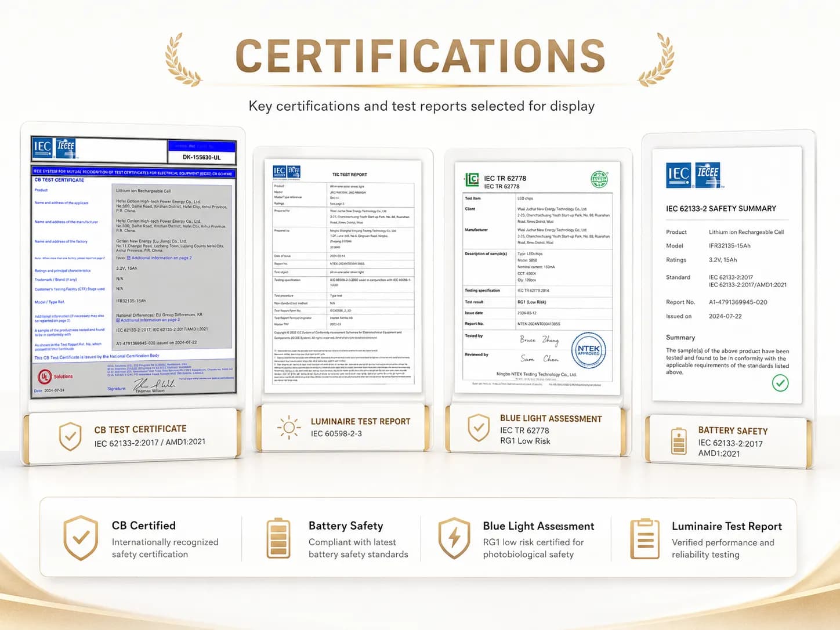The height and width of the screenshot is (630, 840).
Task: Click 'Compliant with latest battery safety standards' text
Action: [359, 548]
